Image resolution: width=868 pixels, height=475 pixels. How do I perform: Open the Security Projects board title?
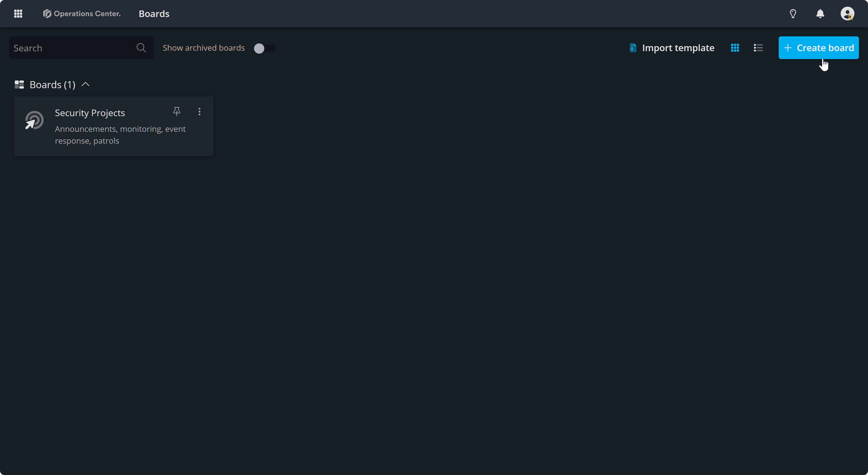tap(90, 113)
